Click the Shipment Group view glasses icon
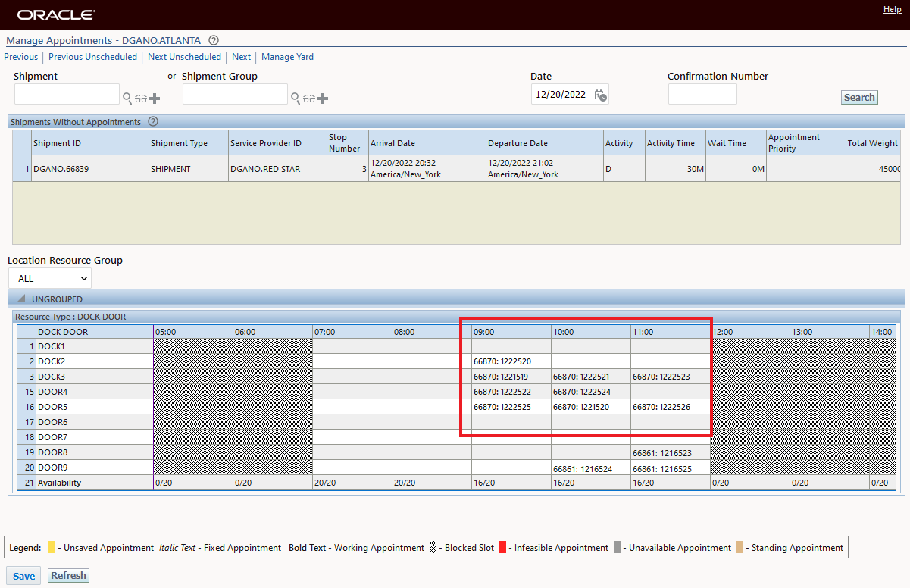The height and width of the screenshot is (588, 910). click(308, 99)
